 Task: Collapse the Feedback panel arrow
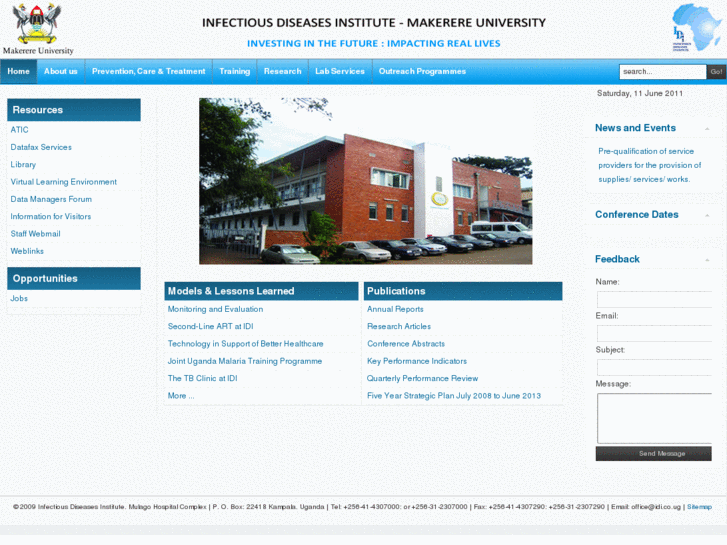[x=707, y=260]
